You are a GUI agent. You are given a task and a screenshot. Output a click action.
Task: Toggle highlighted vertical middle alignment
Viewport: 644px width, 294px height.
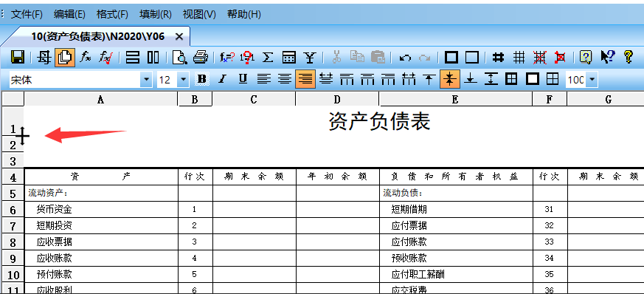point(450,79)
